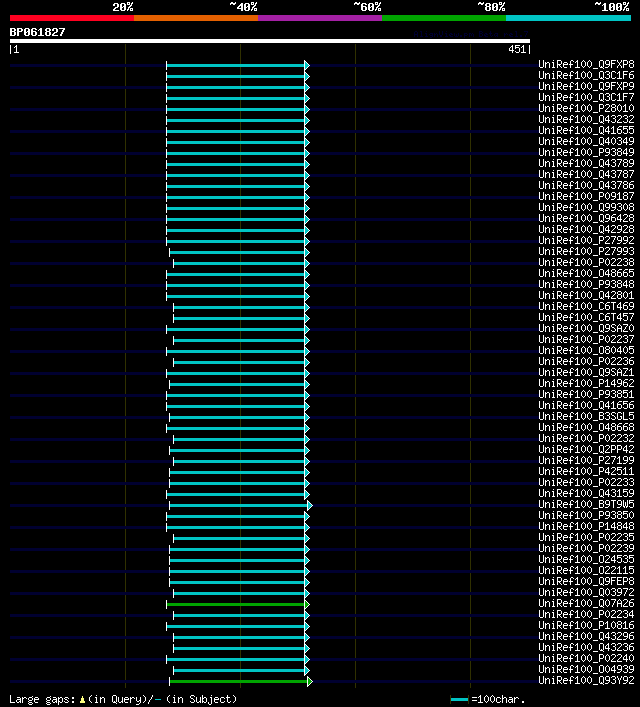Click hit label UniRef100_P93848
The width and height of the screenshot is (640, 707).
click(586, 284)
